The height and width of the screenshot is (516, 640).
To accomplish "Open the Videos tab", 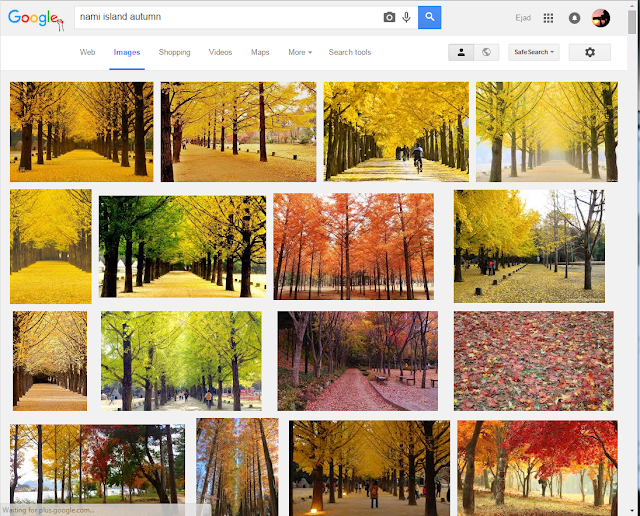I will pyautogui.click(x=220, y=52).
